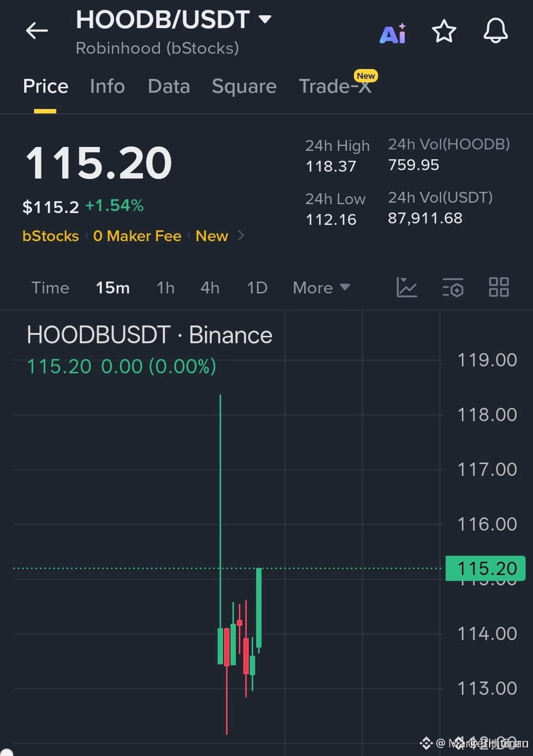Open the grid layout icon

click(x=498, y=287)
